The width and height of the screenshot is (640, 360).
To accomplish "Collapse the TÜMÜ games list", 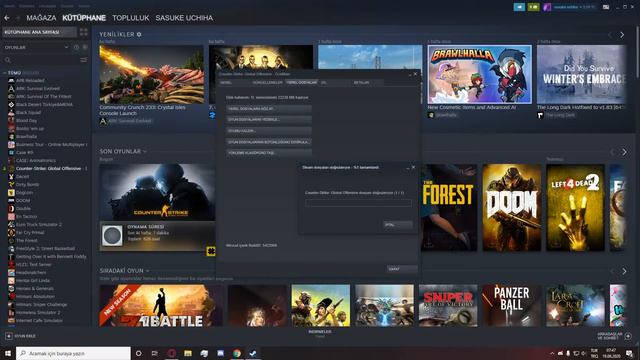I will tap(5, 73).
